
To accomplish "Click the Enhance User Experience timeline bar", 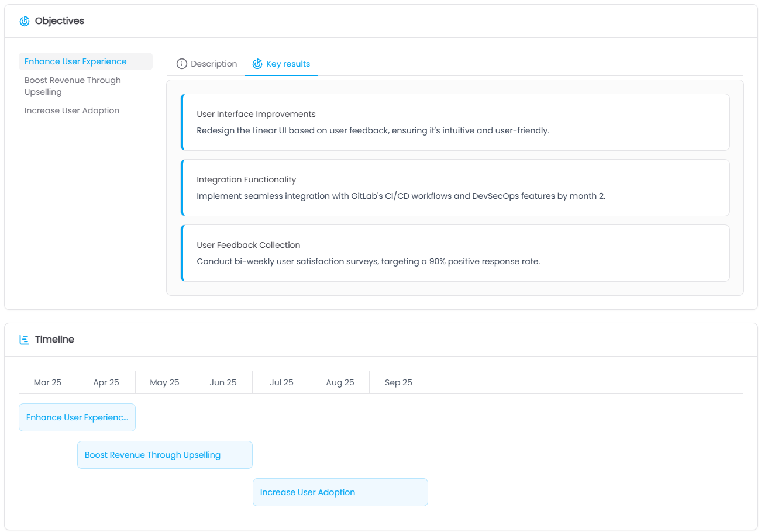I will click(77, 417).
